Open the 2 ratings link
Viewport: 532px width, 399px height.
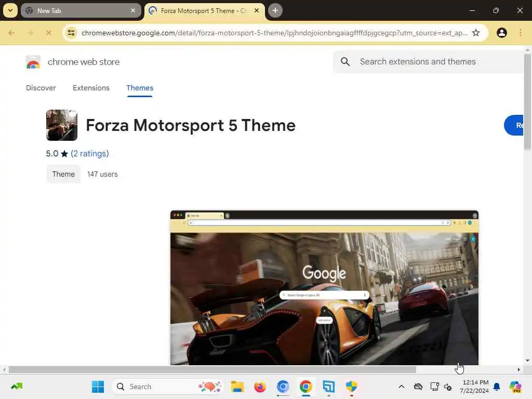click(x=89, y=154)
